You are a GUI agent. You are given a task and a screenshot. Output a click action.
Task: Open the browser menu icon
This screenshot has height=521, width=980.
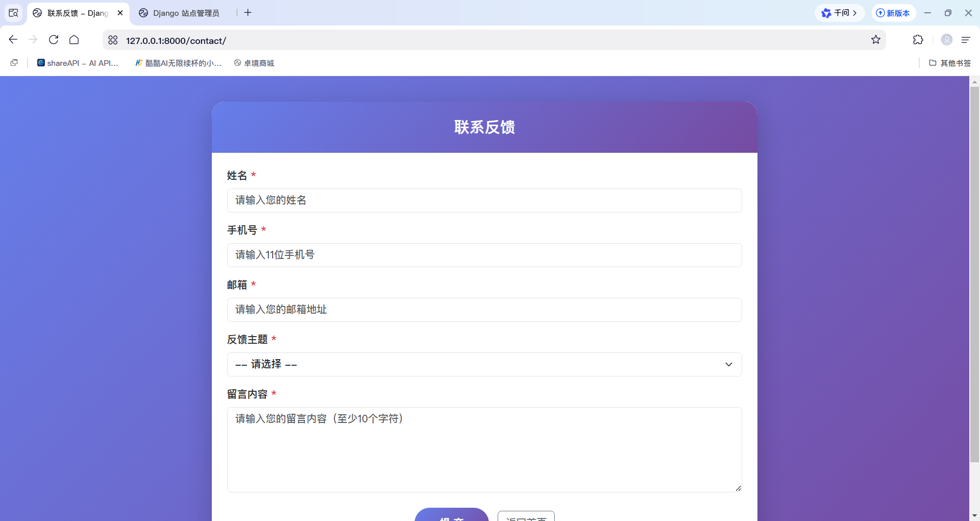pos(966,40)
